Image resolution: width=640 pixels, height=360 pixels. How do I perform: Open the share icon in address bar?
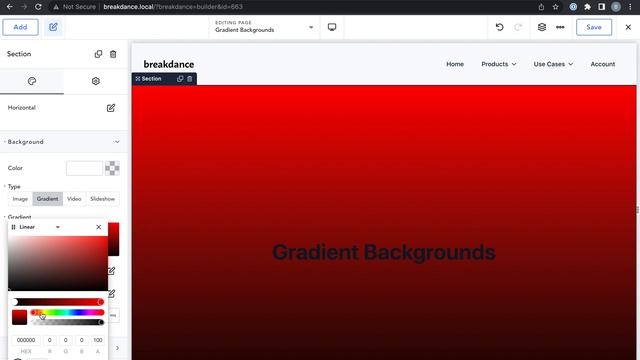541,7
